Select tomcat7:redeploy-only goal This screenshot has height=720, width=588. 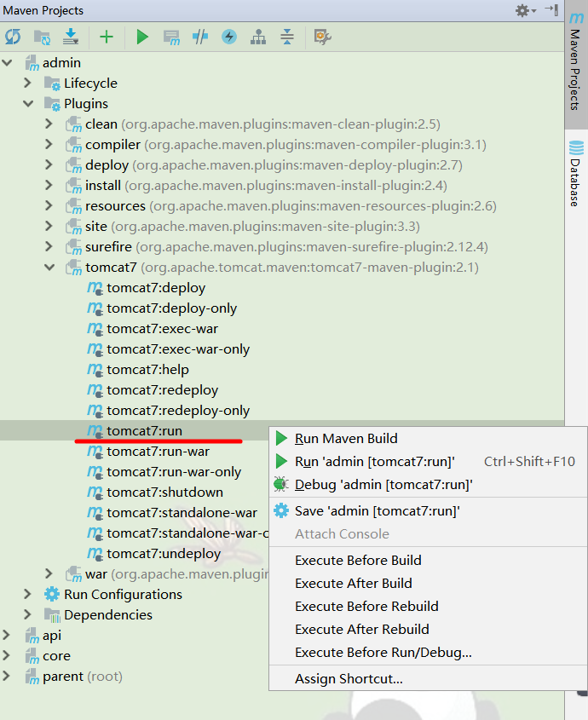click(178, 411)
